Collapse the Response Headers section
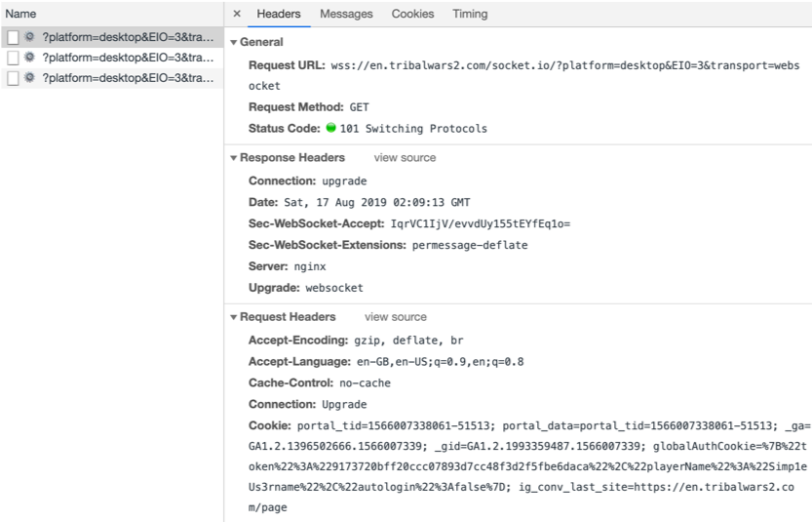The width and height of the screenshot is (812, 522). (234, 158)
